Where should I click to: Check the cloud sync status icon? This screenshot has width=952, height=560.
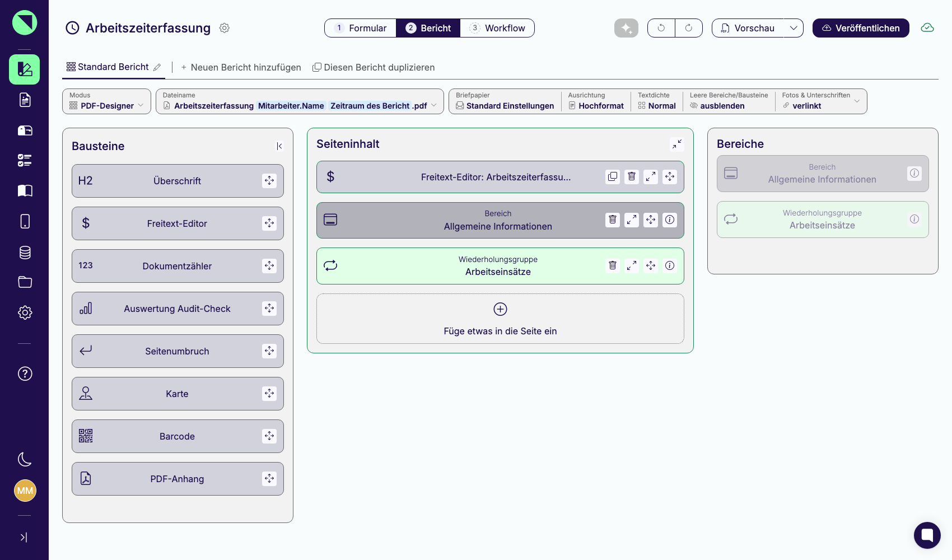[927, 28]
